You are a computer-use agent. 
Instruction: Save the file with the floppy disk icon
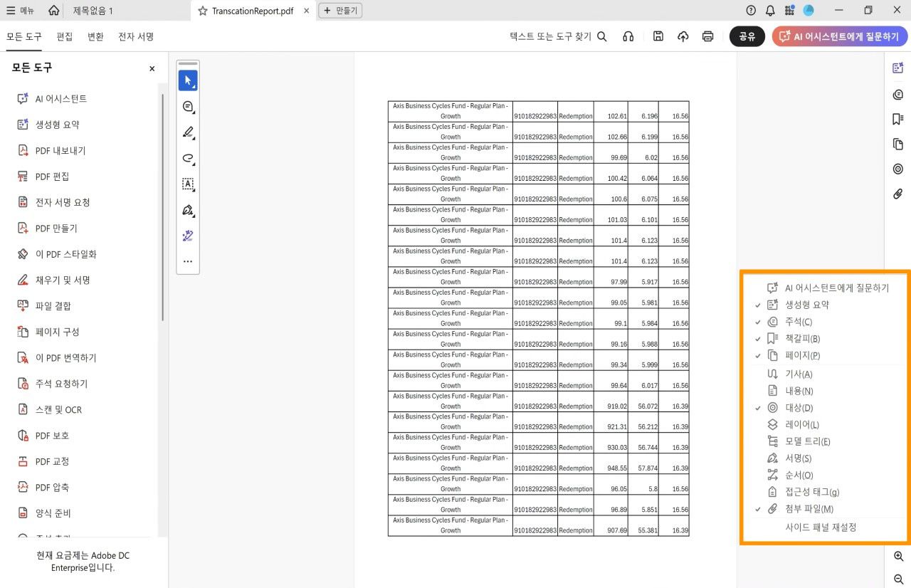658,36
